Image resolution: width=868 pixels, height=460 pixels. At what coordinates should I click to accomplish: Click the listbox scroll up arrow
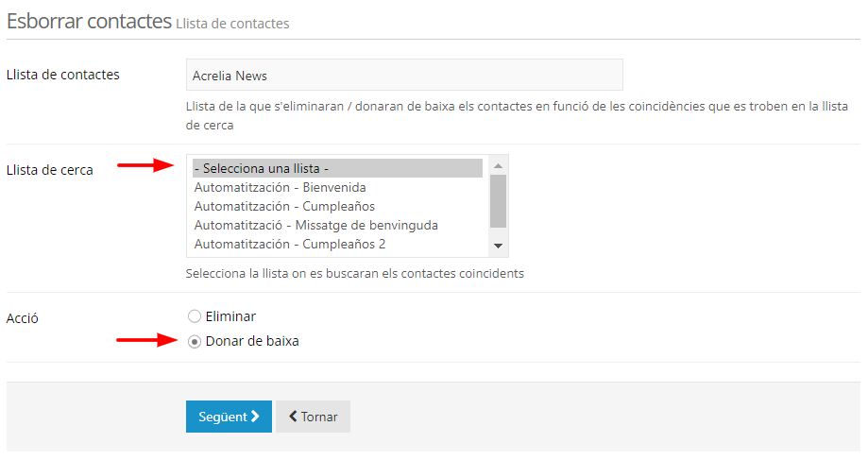(498, 166)
